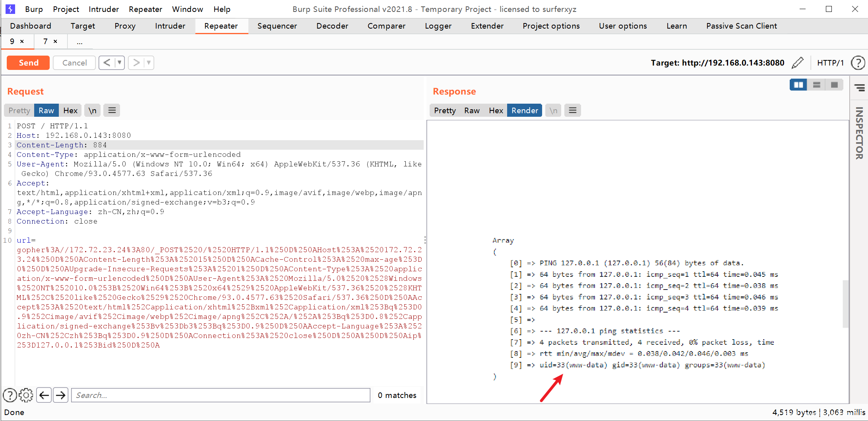Click the pane splitter handle dots
This screenshot has height=421, width=868.
425,240
